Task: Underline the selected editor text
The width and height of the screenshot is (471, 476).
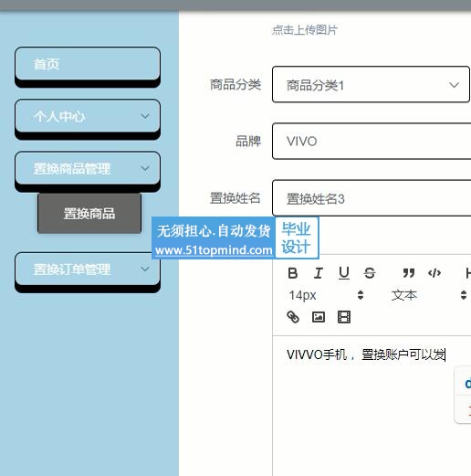Action: pyautogui.click(x=344, y=273)
